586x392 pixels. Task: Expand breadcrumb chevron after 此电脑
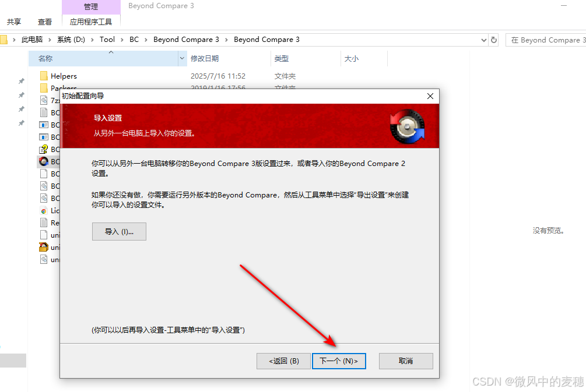(x=50, y=40)
